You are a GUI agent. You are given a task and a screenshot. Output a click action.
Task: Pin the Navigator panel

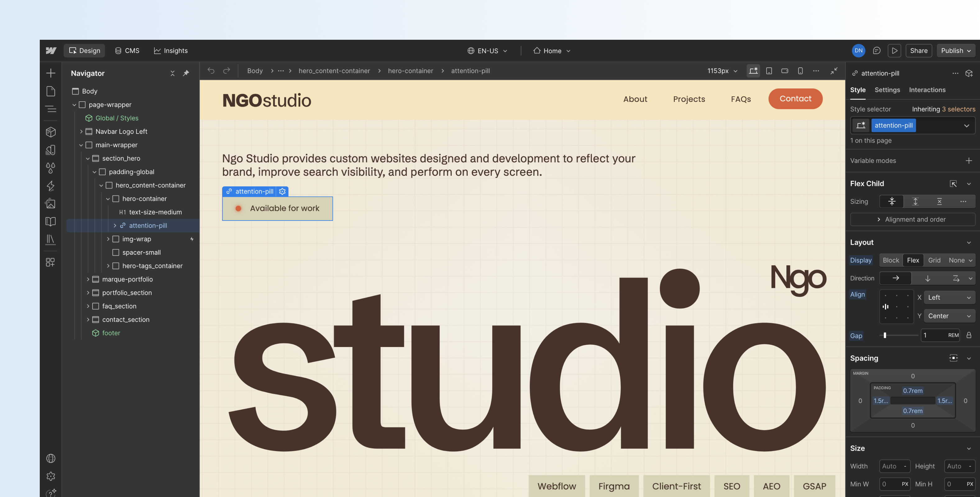pos(186,73)
